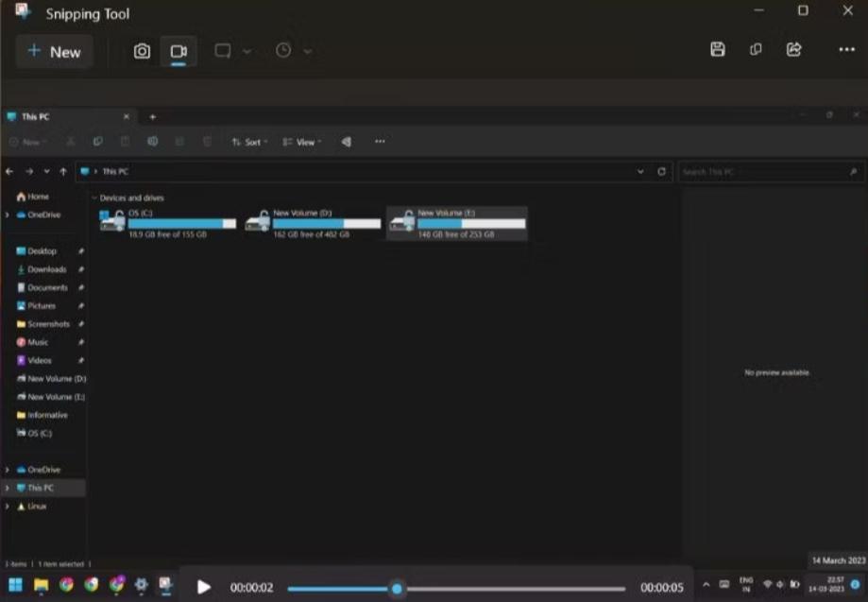Open the delay timer dropdown
868x602 pixels.
point(307,51)
